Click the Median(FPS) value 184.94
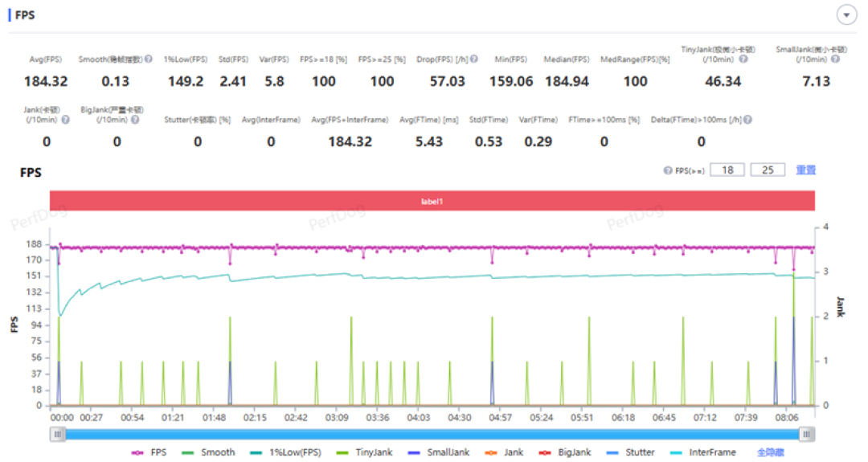 pyautogui.click(x=567, y=81)
